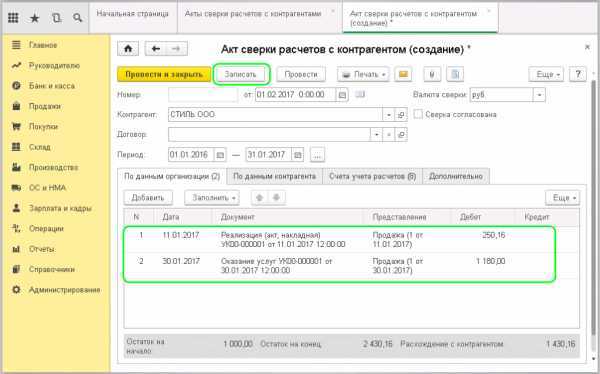Open the Руководителю section
This screenshot has height=374, width=600.
click(x=54, y=65)
